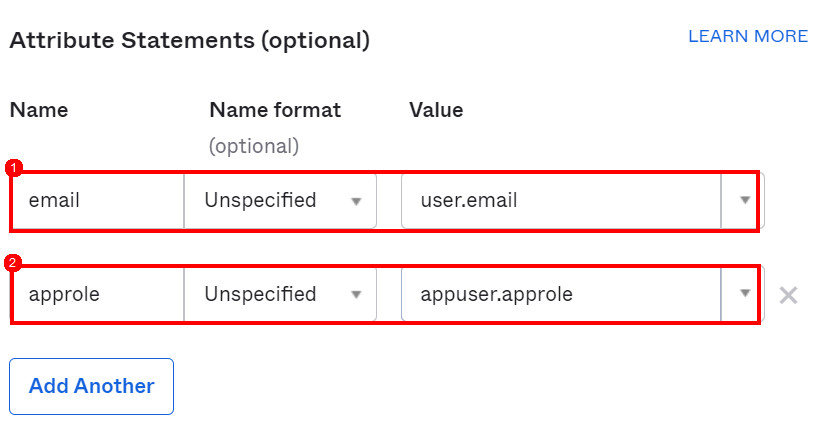This screenshot has width=821, height=422.
Task: Click the appuser.approle value field
Action: click(x=560, y=294)
